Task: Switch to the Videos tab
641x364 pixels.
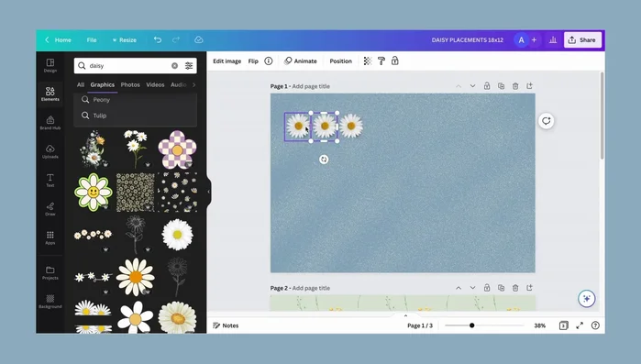Action: click(155, 84)
